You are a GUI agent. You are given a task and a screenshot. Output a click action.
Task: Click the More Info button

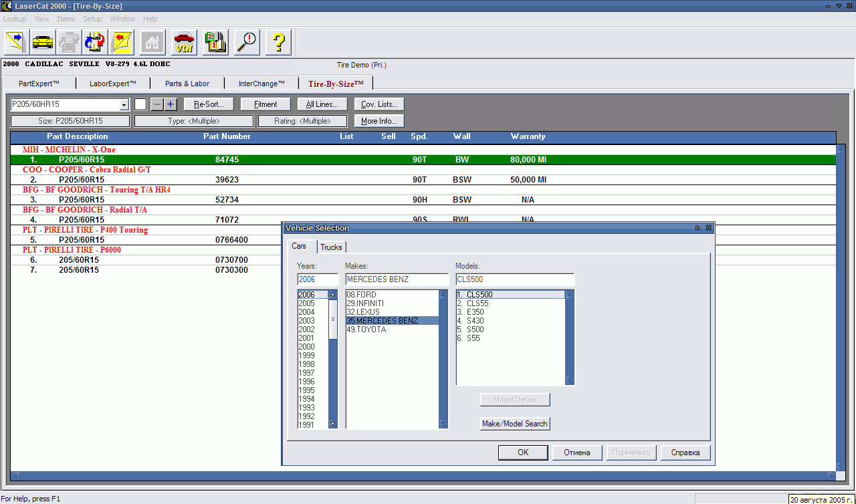pyautogui.click(x=379, y=121)
